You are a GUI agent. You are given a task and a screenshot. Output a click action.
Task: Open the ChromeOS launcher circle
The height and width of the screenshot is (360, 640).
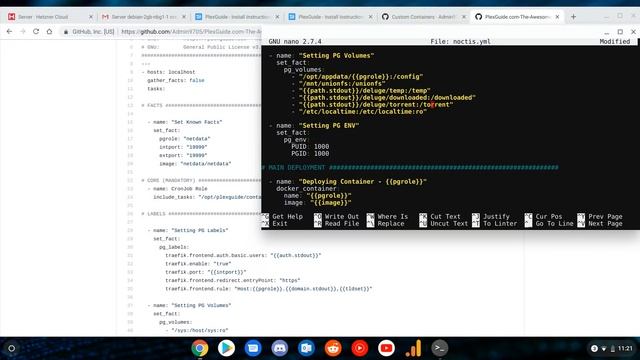(x=11, y=348)
